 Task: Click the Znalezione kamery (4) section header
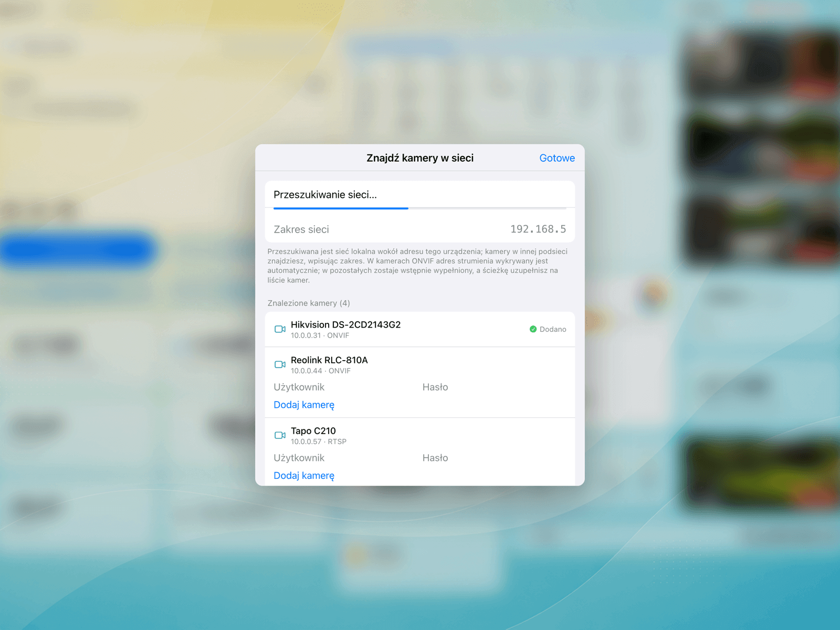coord(309,303)
